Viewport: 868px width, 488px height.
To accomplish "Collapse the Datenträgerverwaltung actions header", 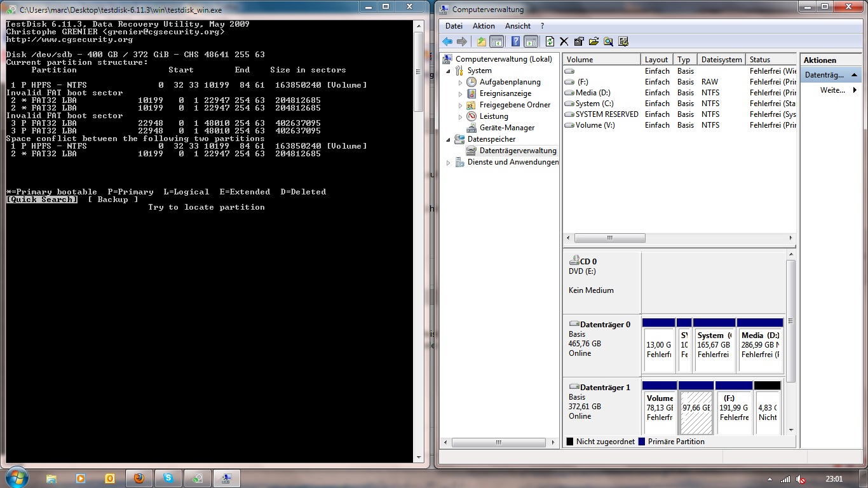I will pyautogui.click(x=855, y=75).
